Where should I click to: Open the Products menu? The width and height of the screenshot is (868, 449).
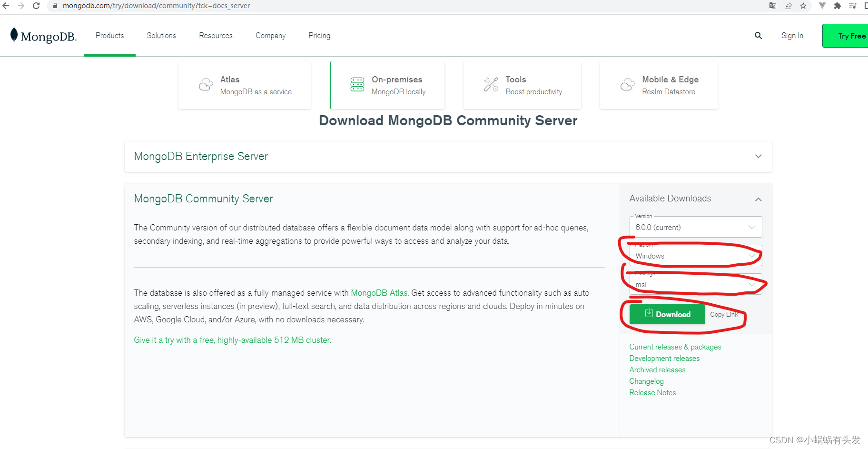pos(110,36)
